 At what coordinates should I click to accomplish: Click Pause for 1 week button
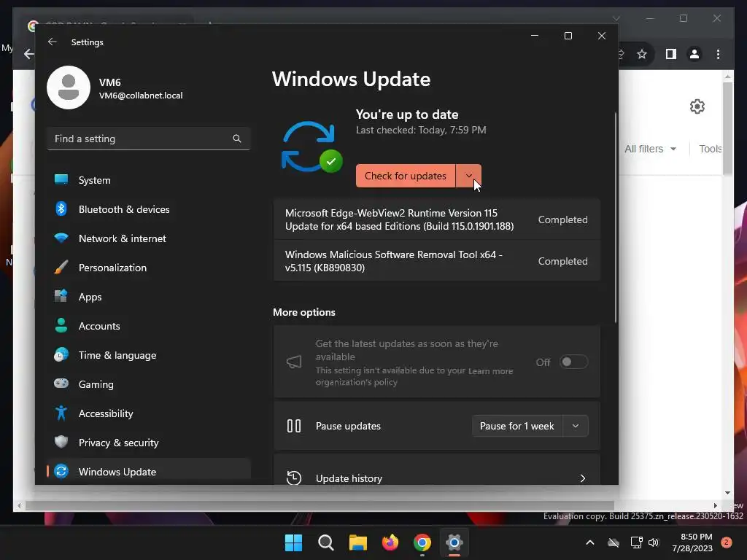click(x=517, y=426)
